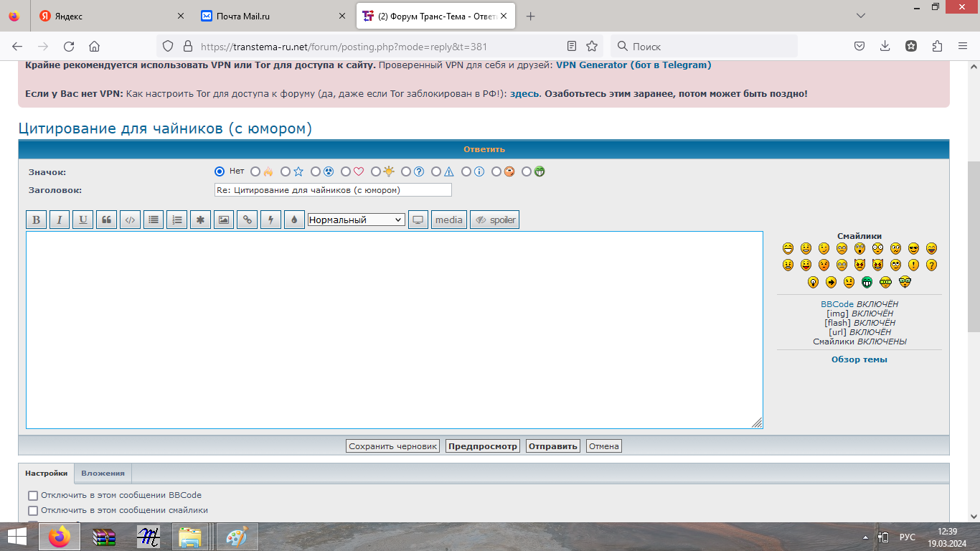The width and height of the screenshot is (980, 551).
Task: Open the Обзор темы link
Action: coord(859,359)
